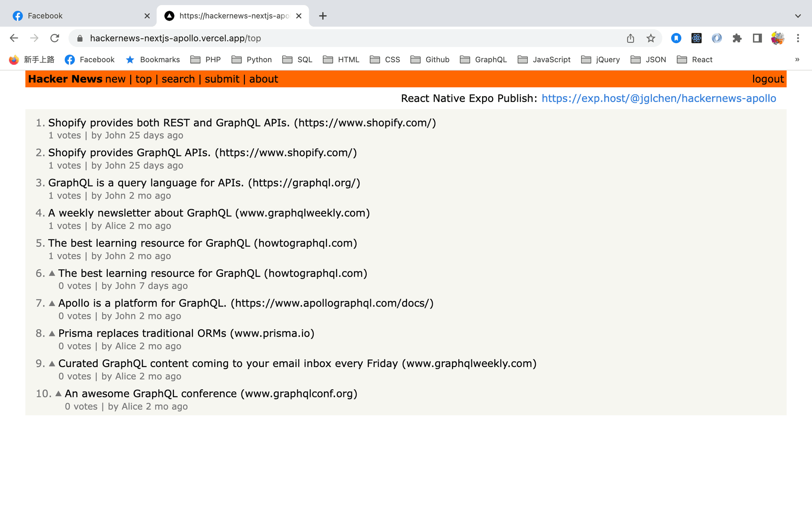Click the Facebook tab icon
Screen dimensions: 812x508
(x=17, y=16)
